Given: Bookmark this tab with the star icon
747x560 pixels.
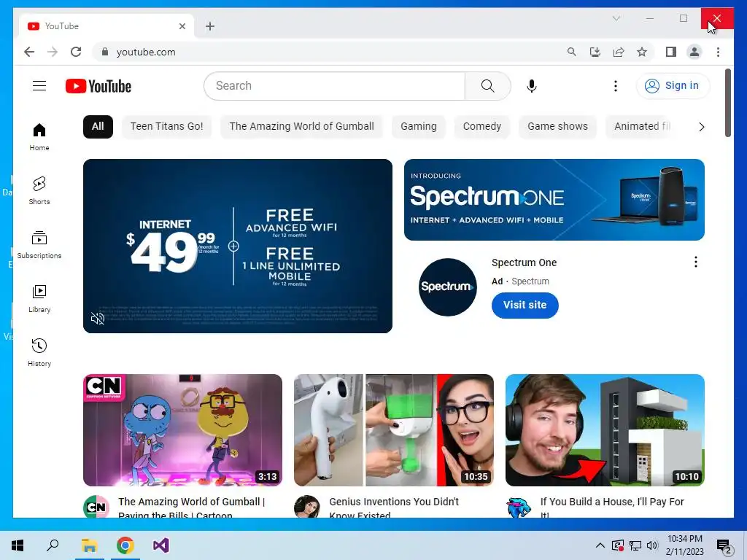Looking at the screenshot, I should click(x=642, y=52).
